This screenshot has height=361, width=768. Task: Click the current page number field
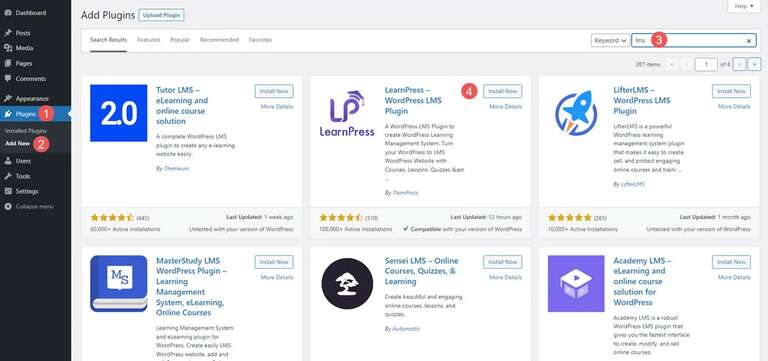[706, 64]
